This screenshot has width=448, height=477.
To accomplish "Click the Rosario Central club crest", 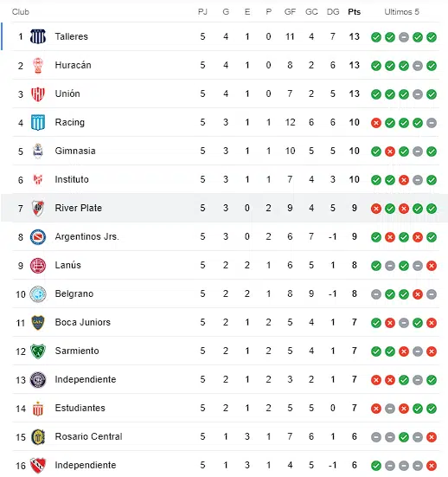I will [38, 437].
